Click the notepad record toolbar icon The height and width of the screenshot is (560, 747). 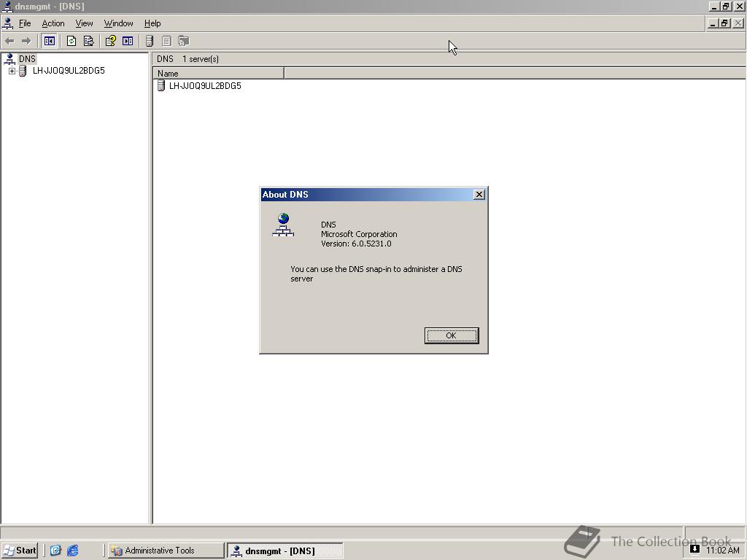[x=166, y=41]
